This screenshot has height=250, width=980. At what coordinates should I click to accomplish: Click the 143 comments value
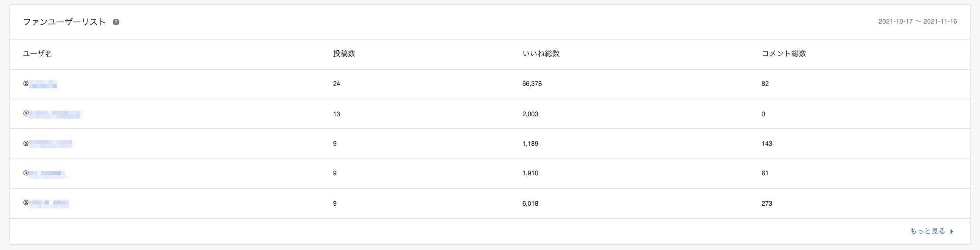pos(767,144)
